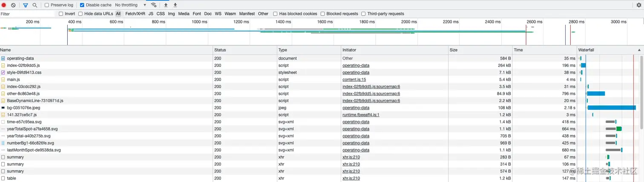Filter requests by JS
This screenshot has height=182, width=644.
click(151, 14)
